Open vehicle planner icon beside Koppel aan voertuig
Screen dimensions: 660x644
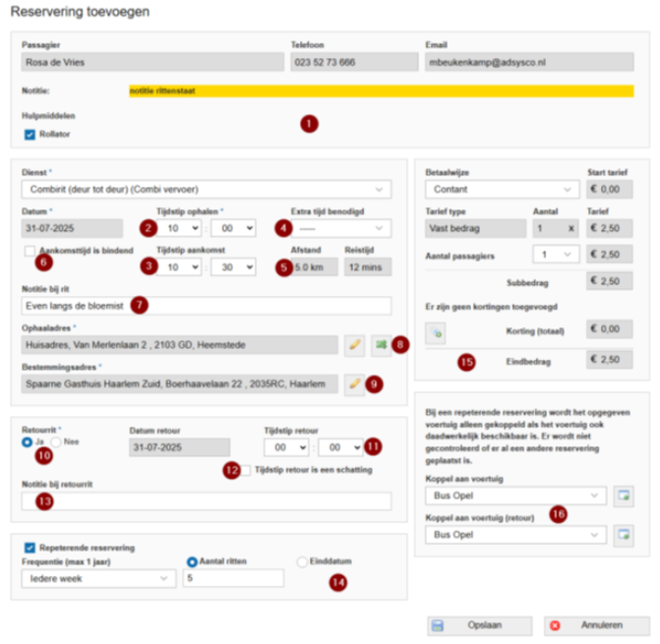pos(624,496)
